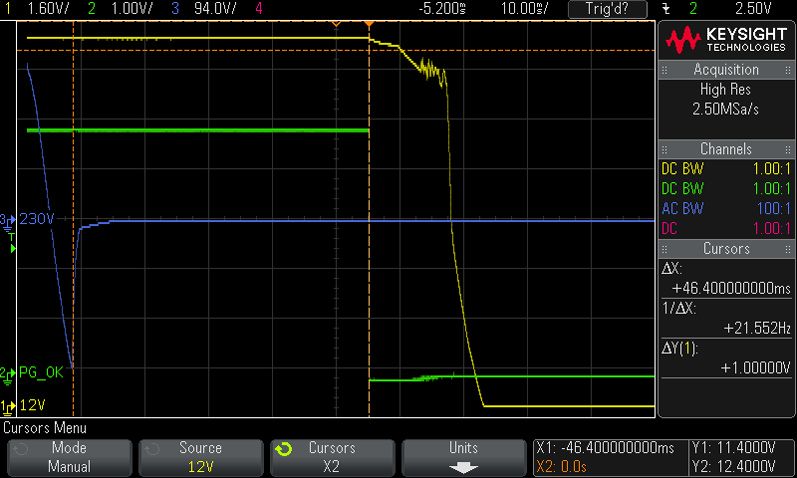This screenshot has width=797, height=478.
Task: Click the Units softkey down arrow
Action: coord(464,467)
